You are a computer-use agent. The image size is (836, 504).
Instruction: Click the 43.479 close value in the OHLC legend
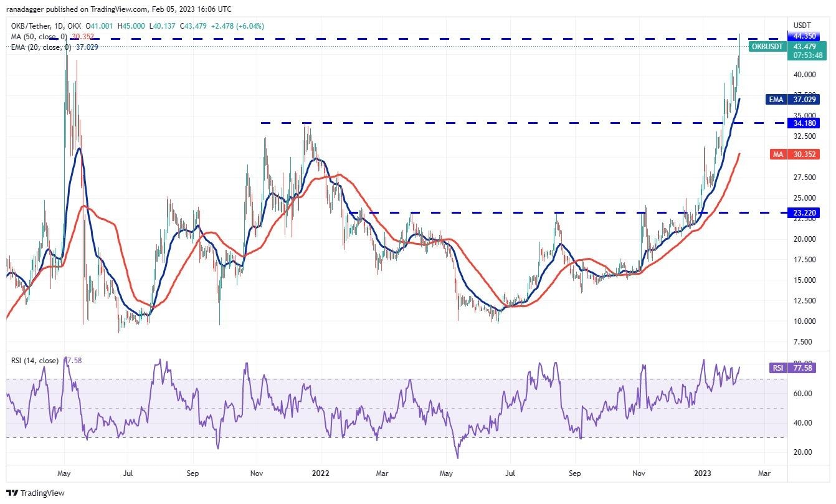click(194, 26)
